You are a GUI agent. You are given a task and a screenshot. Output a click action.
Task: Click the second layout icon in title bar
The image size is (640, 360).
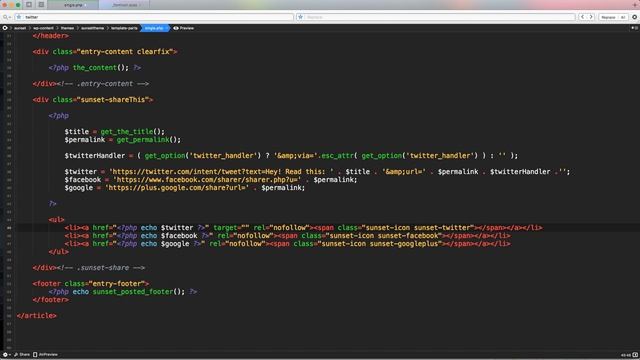[41, 4]
